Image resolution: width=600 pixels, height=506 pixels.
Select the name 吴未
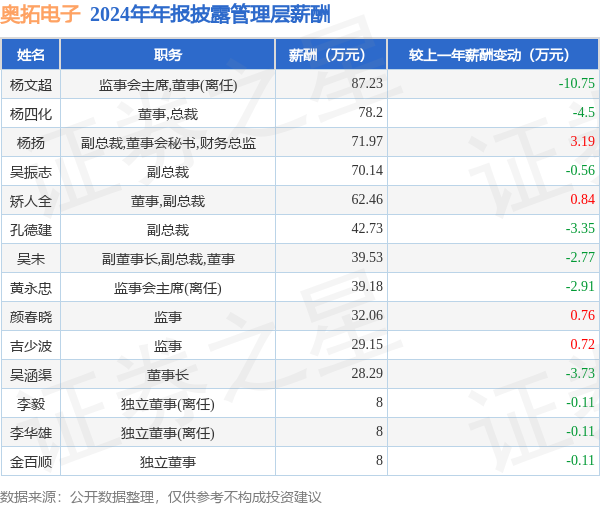click(x=31, y=259)
